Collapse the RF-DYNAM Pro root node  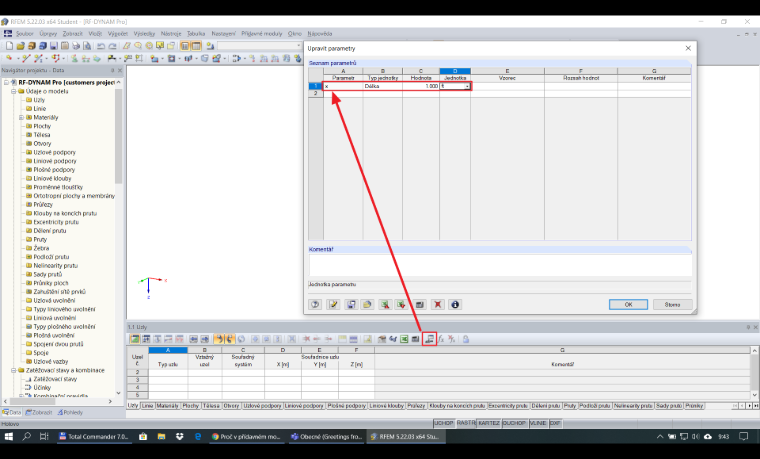click(x=7, y=82)
